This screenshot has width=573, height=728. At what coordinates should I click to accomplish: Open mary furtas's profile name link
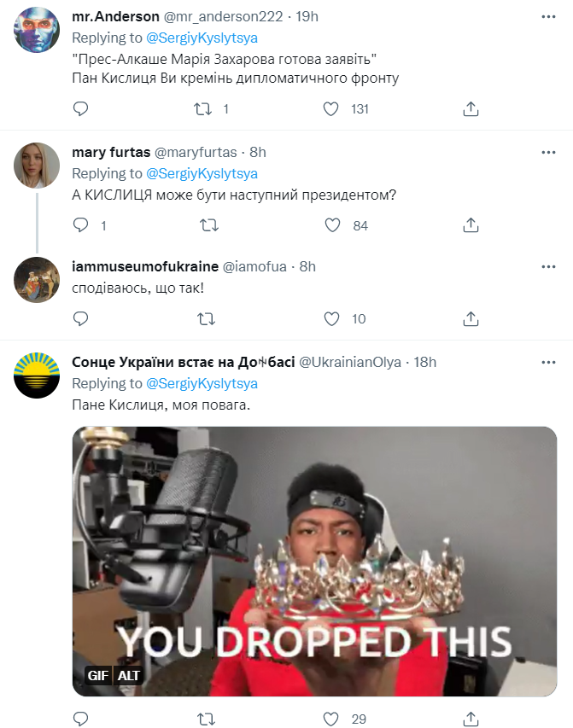[109, 152]
